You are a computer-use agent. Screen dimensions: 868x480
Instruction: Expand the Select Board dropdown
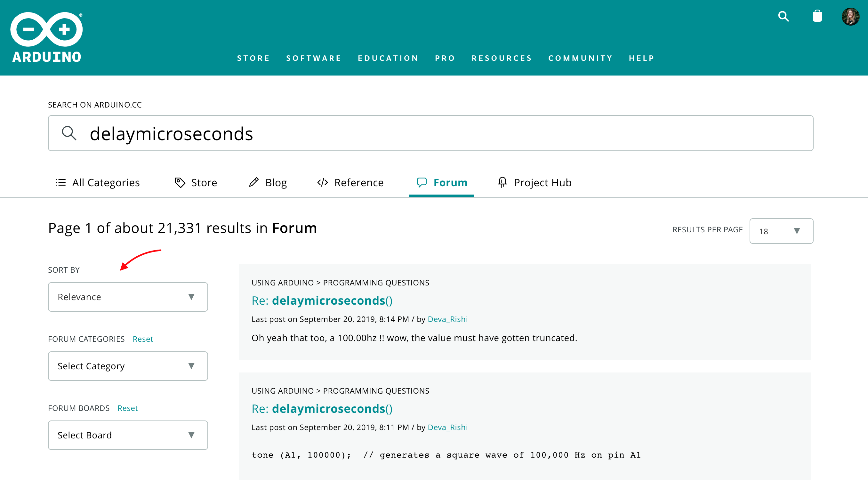tap(128, 435)
